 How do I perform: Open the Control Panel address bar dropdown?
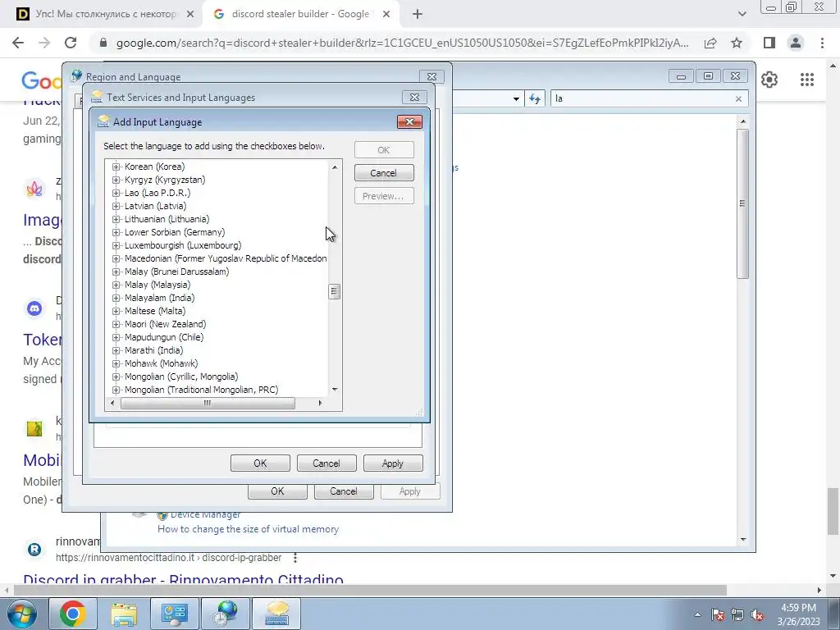(x=516, y=99)
